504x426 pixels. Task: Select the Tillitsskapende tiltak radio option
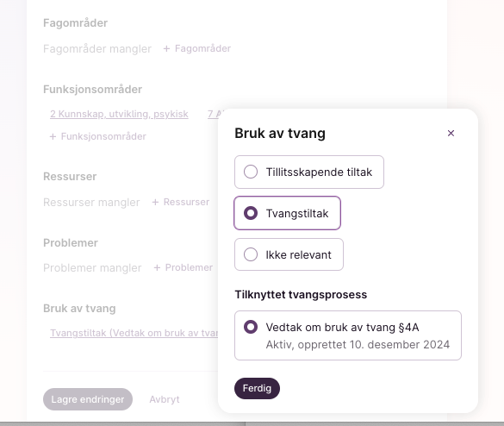point(309,172)
